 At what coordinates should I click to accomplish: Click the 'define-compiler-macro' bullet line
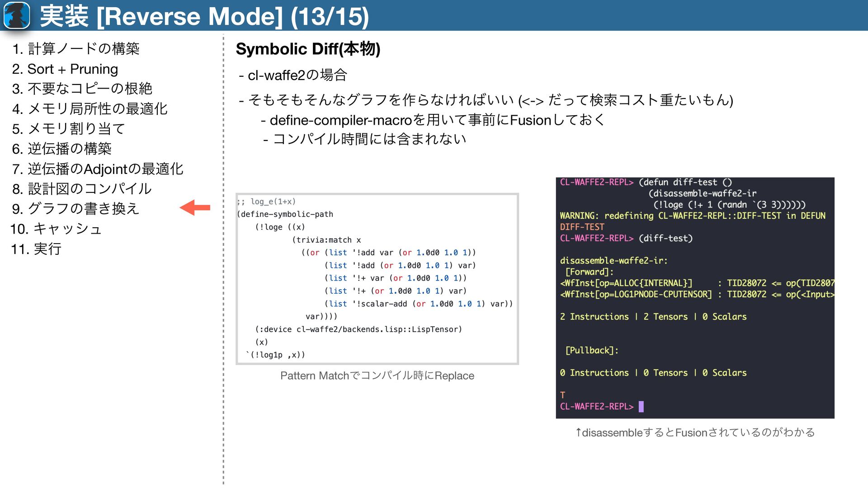pyautogui.click(x=433, y=120)
